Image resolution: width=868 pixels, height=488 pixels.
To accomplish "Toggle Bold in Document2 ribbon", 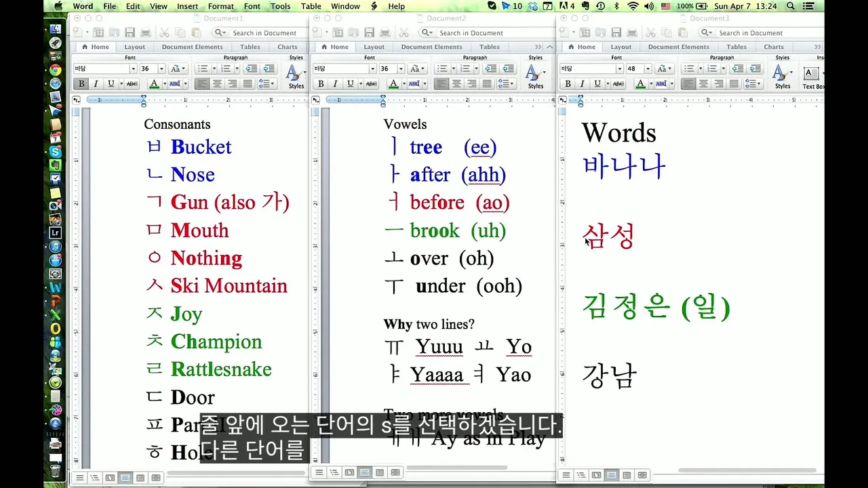I will pos(321,84).
